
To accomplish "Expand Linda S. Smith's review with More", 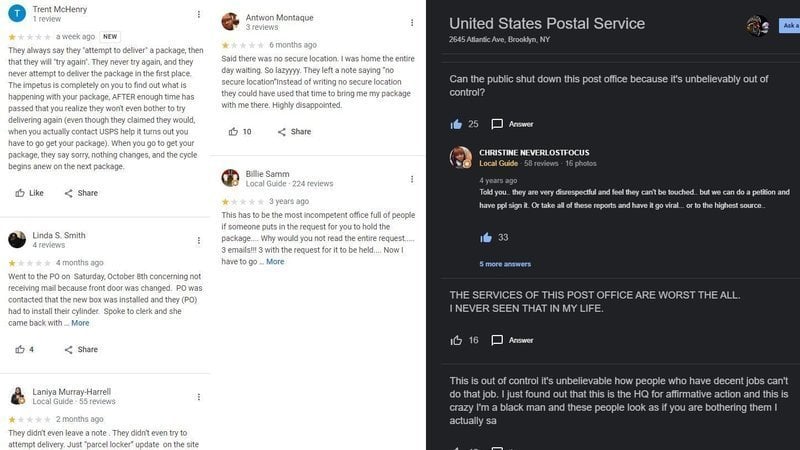I will tap(80, 323).
